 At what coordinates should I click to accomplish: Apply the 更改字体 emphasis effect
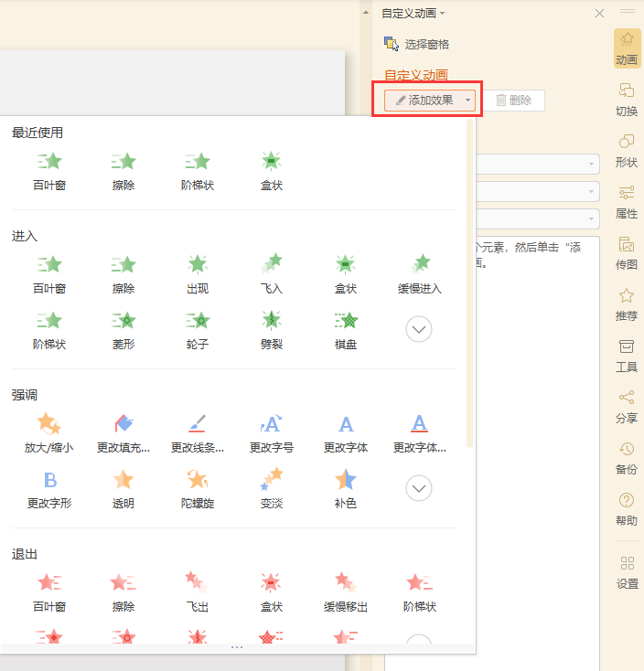click(346, 433)
